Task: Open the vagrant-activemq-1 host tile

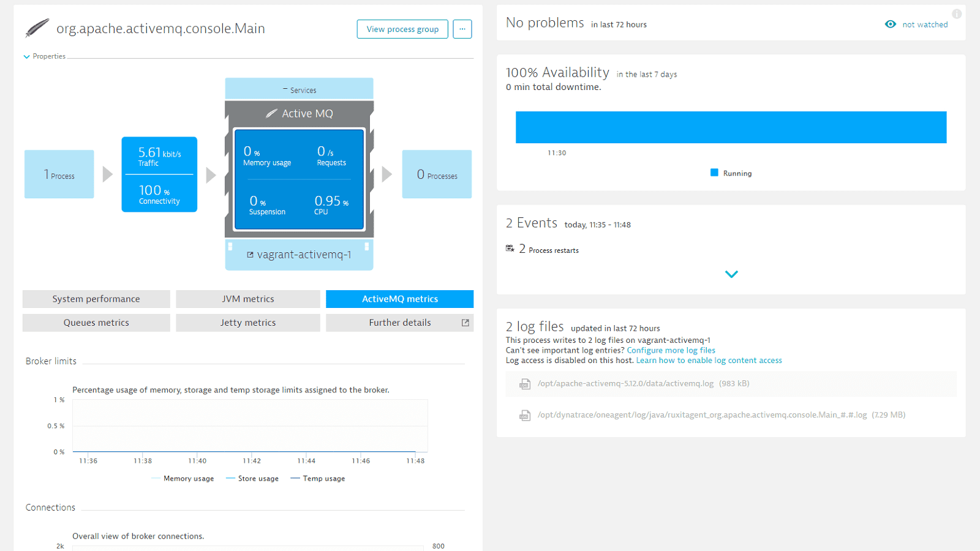Action: (x=299, y=255)
